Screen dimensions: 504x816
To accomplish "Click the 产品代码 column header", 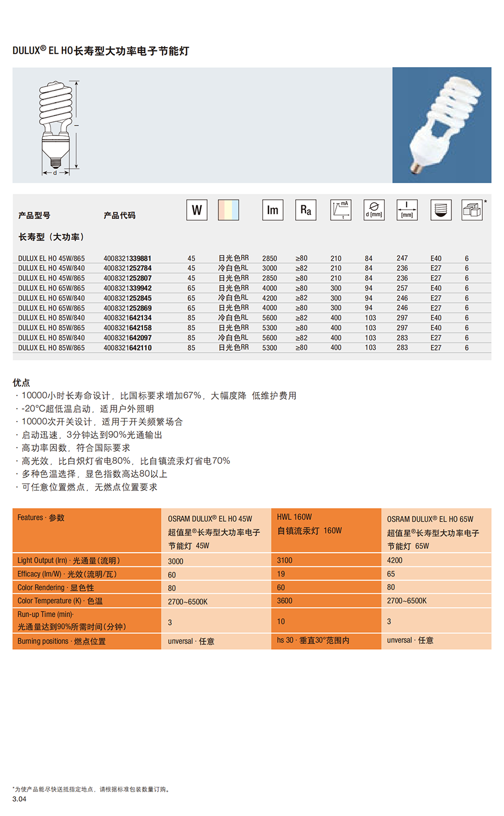I will (120, 216).
